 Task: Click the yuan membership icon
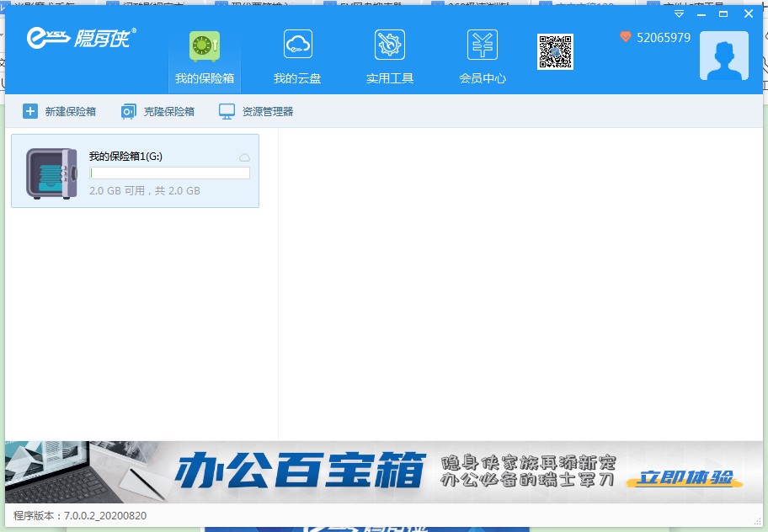pos(483,45)
